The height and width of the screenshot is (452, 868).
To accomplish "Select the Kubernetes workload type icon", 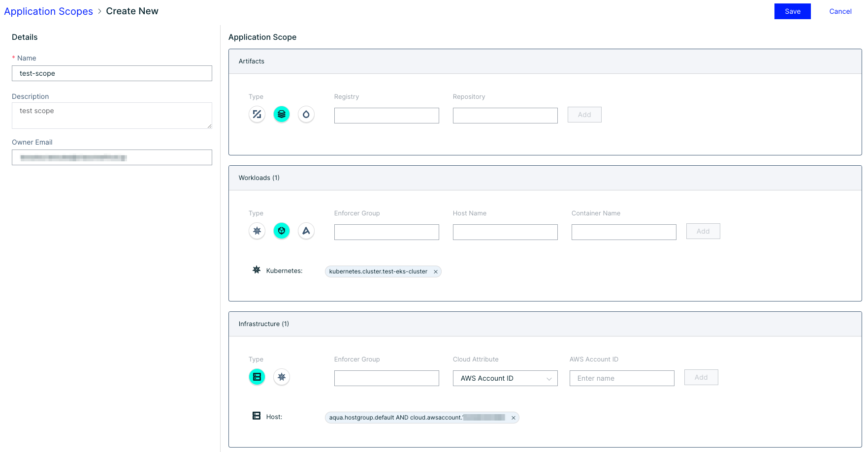I will [257, 230].
